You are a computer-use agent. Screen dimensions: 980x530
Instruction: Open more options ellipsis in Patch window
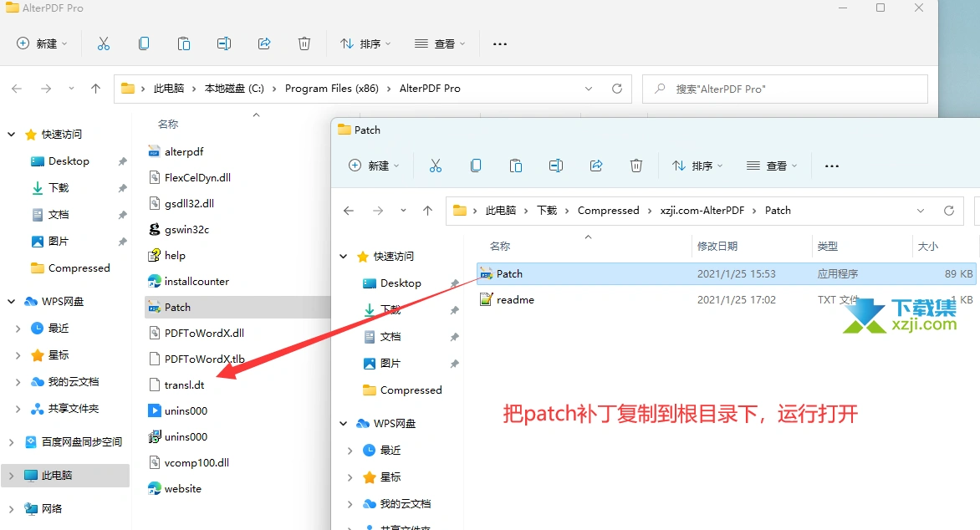(832, 166)
